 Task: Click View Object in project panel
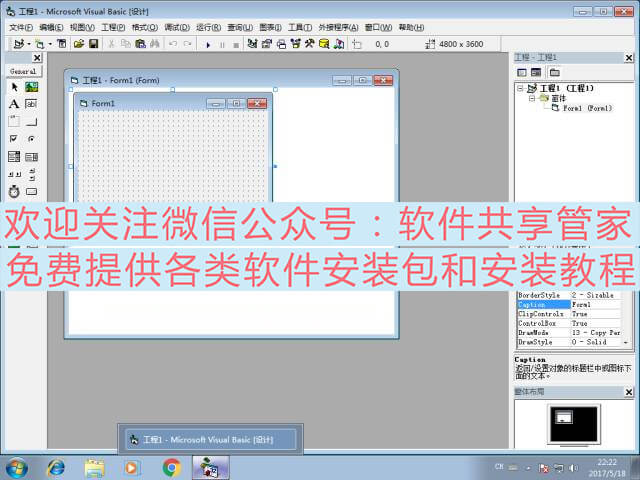click(536, 73)
